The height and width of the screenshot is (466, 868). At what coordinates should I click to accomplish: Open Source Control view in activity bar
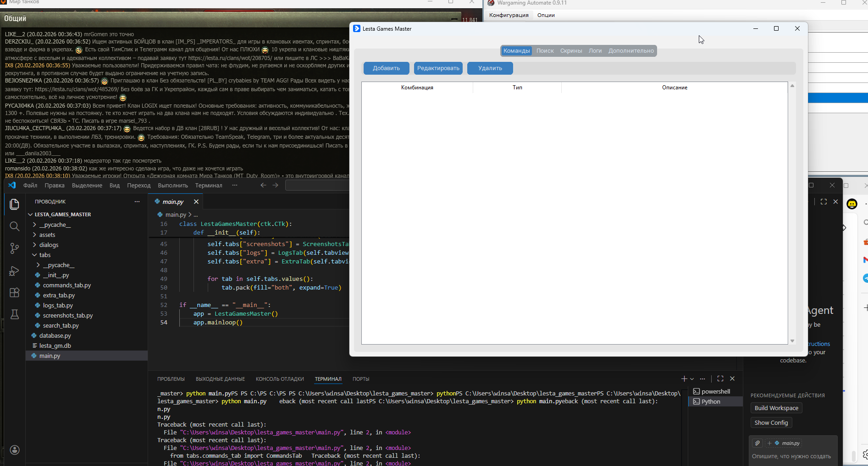[14, 248]
